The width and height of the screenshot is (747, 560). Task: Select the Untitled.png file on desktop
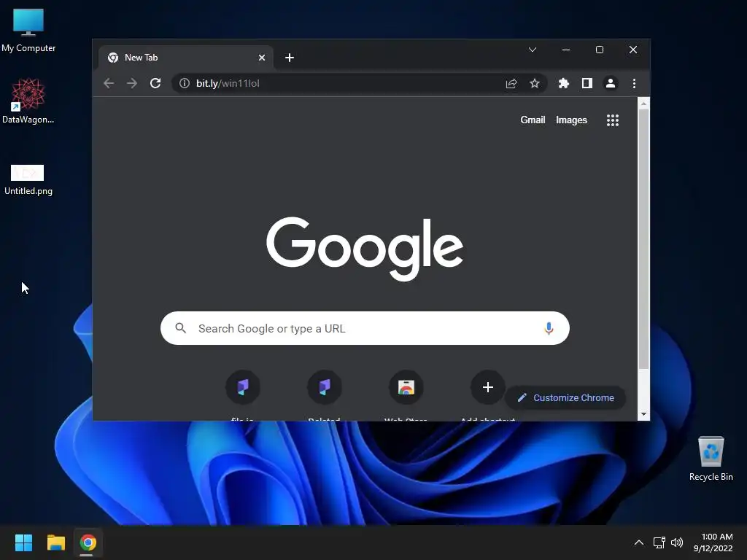coord(28,179)
